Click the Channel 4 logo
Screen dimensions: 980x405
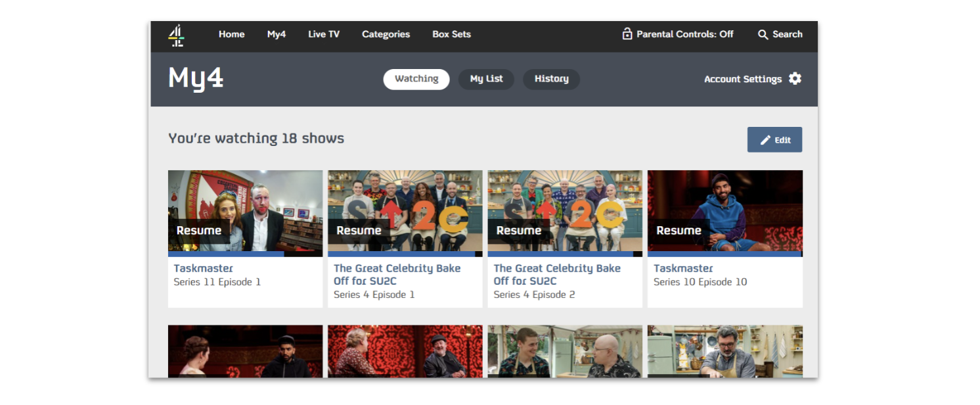(176, 36)
